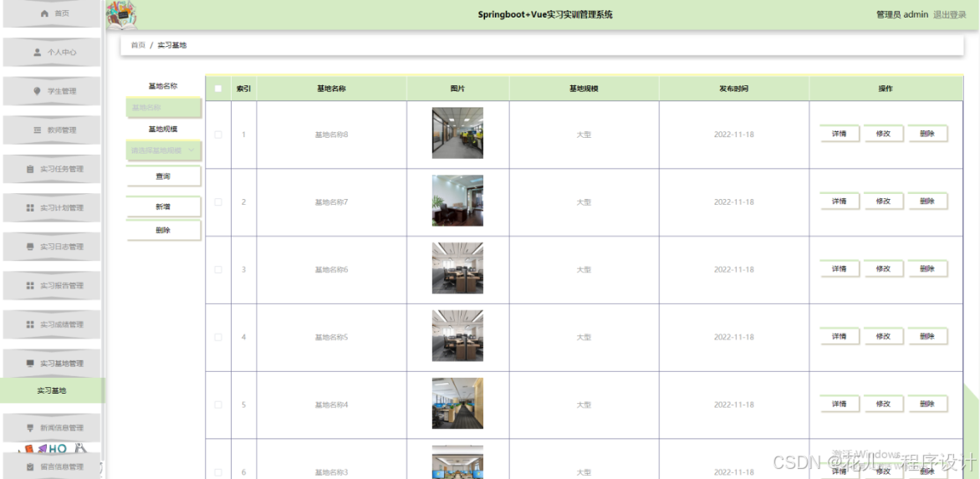The height and width of the screenshot is (479, 980).
Task: Click 修改 for 基地名称4
Action: [883, 404]
